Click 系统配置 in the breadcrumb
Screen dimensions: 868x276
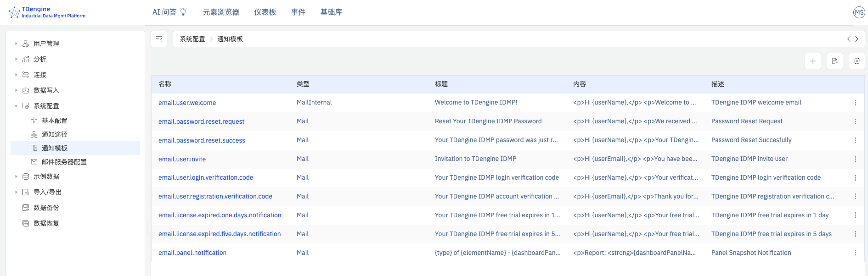[192, 39]
